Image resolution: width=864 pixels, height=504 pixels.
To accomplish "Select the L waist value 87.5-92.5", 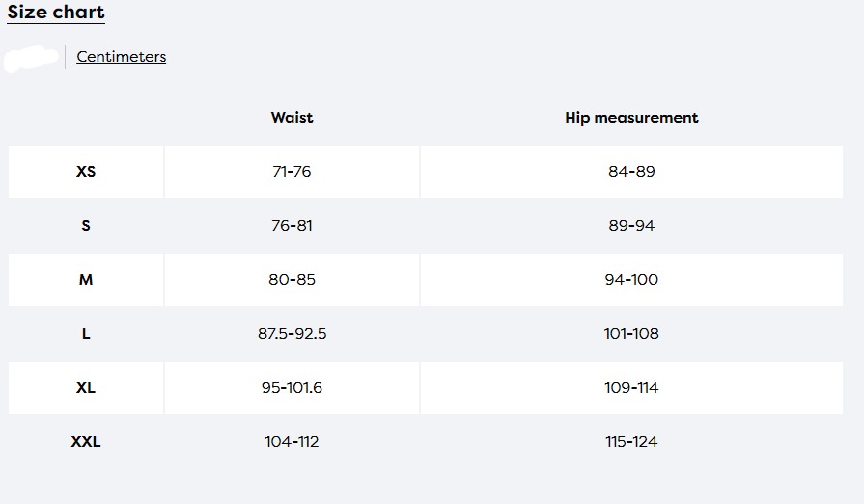I will (x=293, y=334).
